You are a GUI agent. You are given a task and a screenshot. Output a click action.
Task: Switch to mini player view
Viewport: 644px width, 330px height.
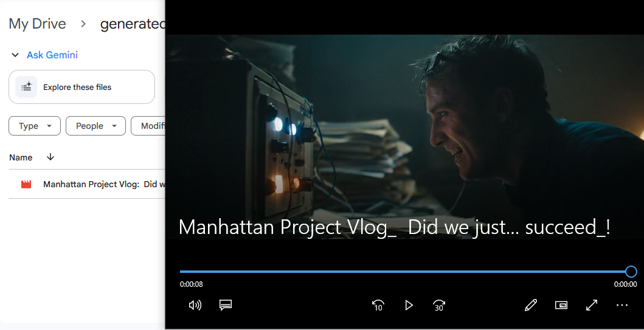[561, 305]
